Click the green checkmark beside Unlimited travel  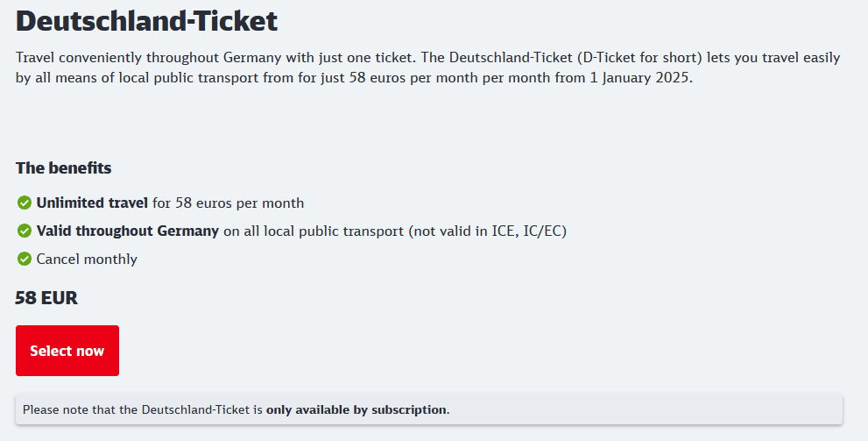point(25,203)
